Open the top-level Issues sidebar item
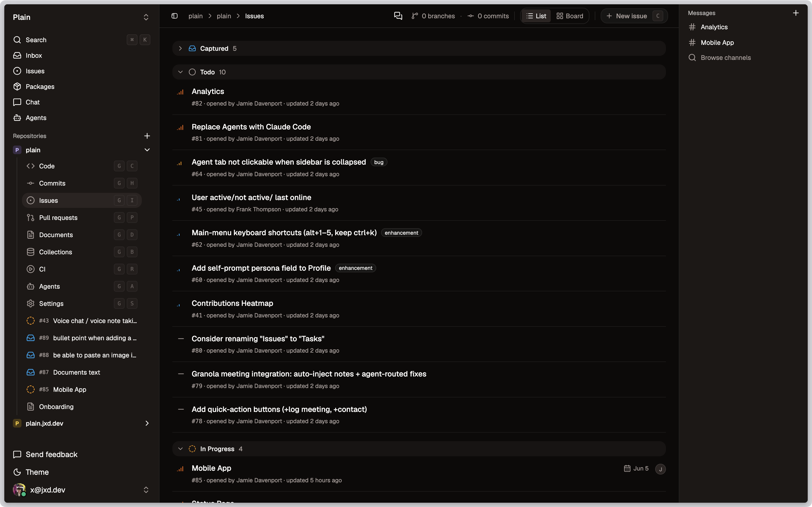This screenshot has height=507, width=812. point(81,71)
